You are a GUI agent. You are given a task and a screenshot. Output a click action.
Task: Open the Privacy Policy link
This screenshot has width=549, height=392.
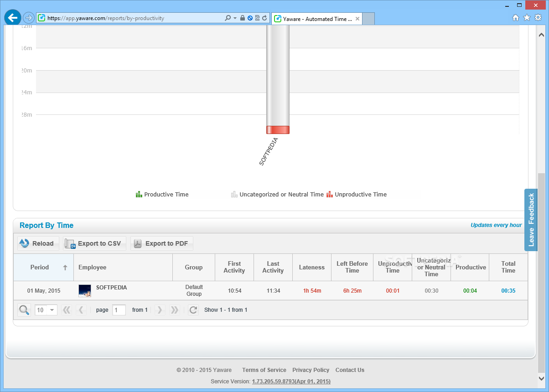point(311,370)
